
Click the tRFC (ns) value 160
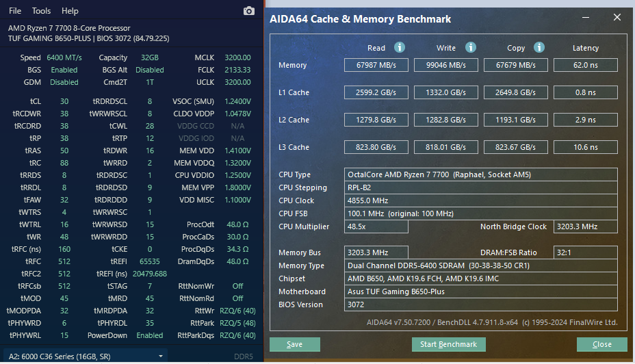point(64,249)
